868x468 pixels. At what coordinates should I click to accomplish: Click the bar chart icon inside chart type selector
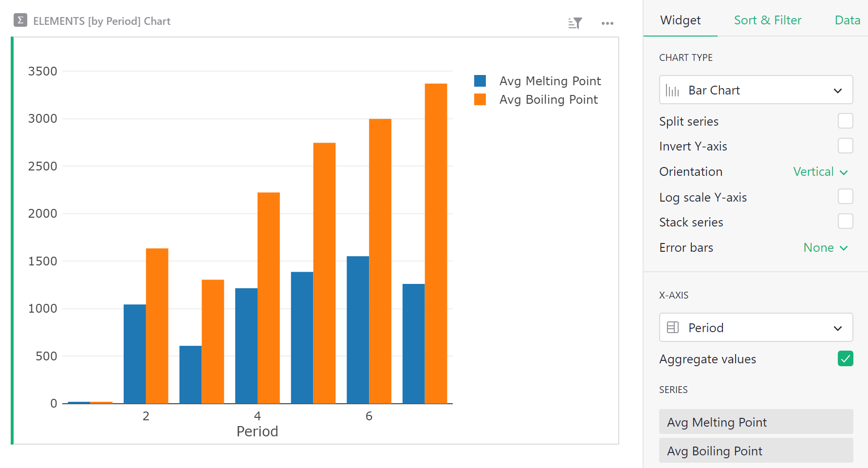coord(672,90)
